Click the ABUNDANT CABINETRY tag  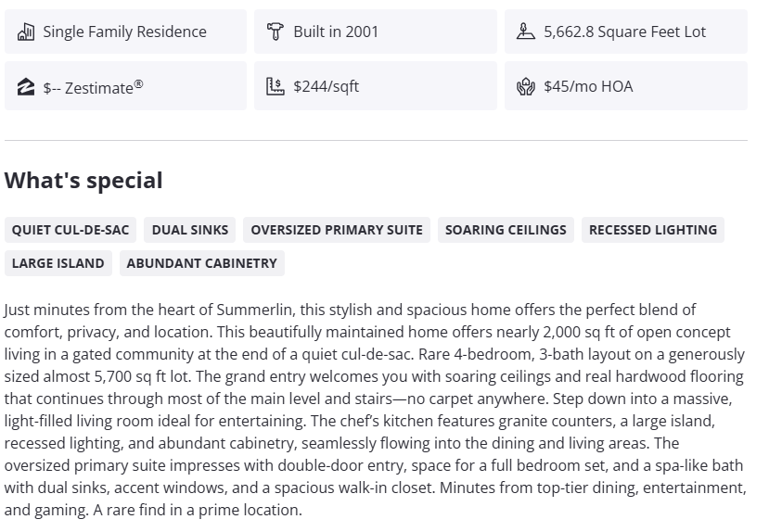[202, 263]
